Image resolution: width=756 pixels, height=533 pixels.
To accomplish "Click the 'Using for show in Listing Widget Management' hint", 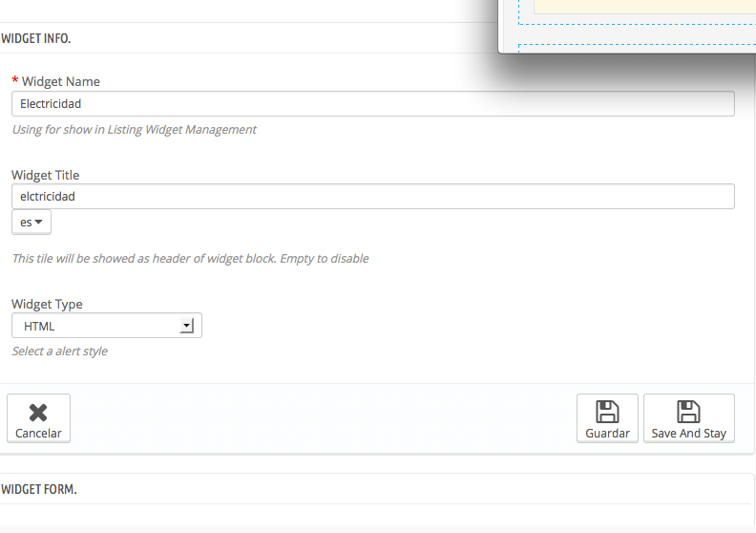I will tap(134, 130).
